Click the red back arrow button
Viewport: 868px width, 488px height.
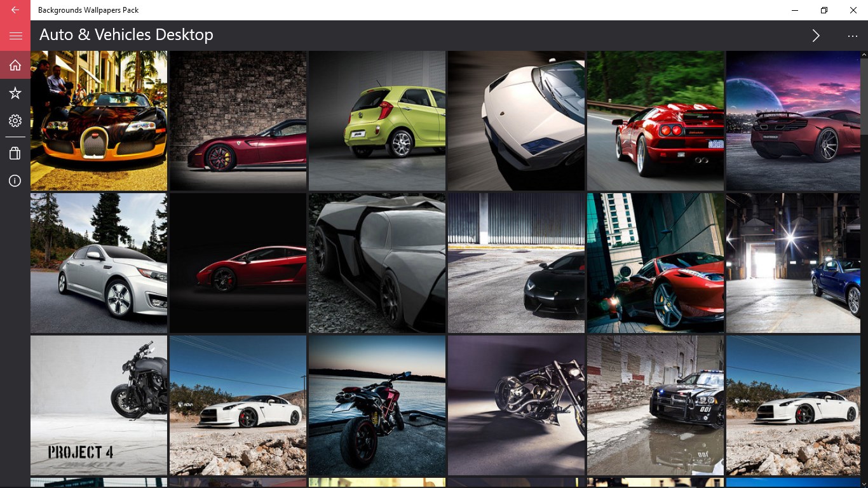[x=15, y=10]
